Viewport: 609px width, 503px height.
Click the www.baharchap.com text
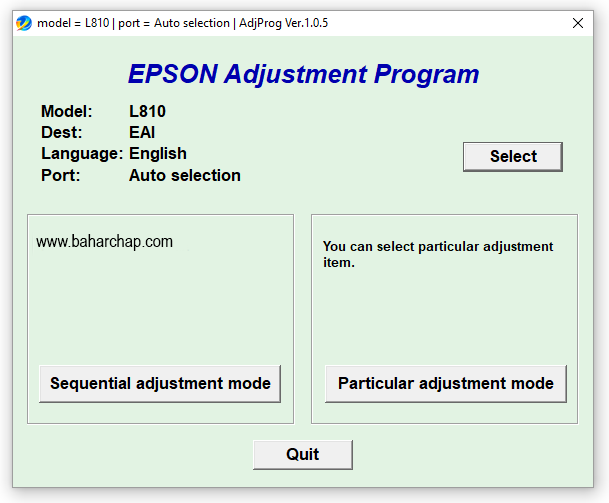click(104, 242)
